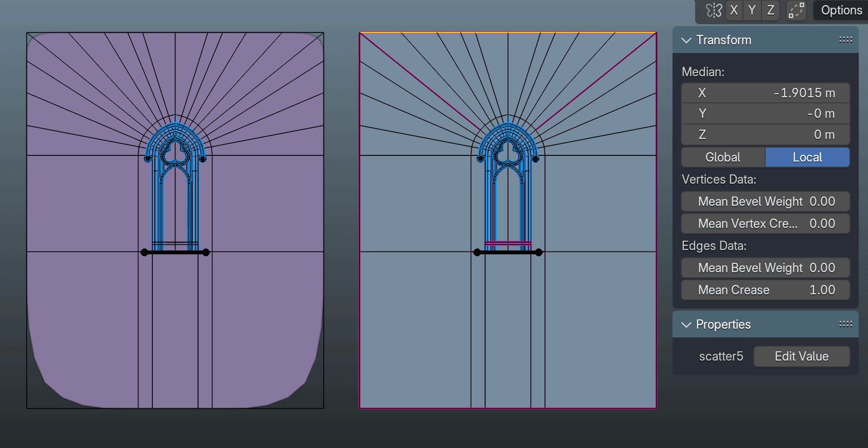Click the scatter5 property label

click(721, 356)
